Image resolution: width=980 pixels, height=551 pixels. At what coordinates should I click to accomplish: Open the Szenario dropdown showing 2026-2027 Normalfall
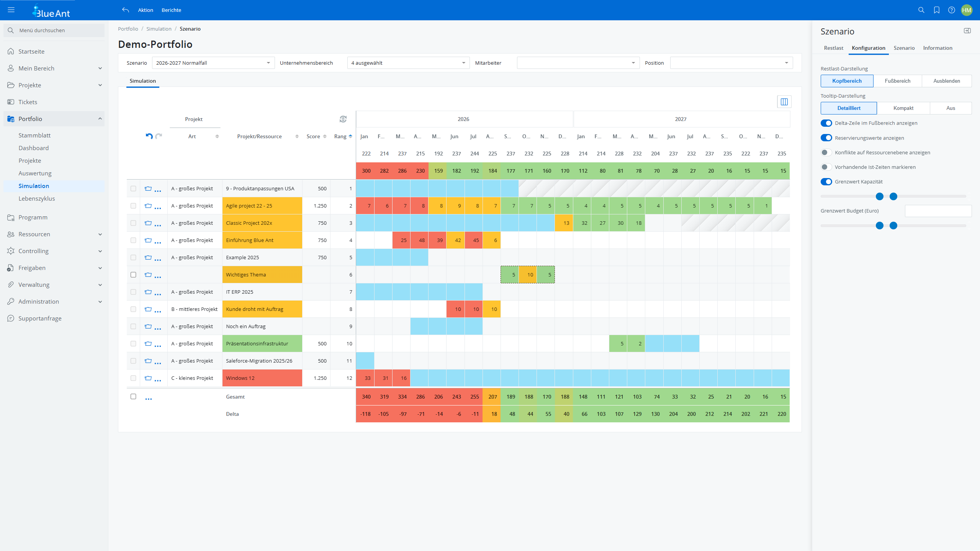(213, 62)
